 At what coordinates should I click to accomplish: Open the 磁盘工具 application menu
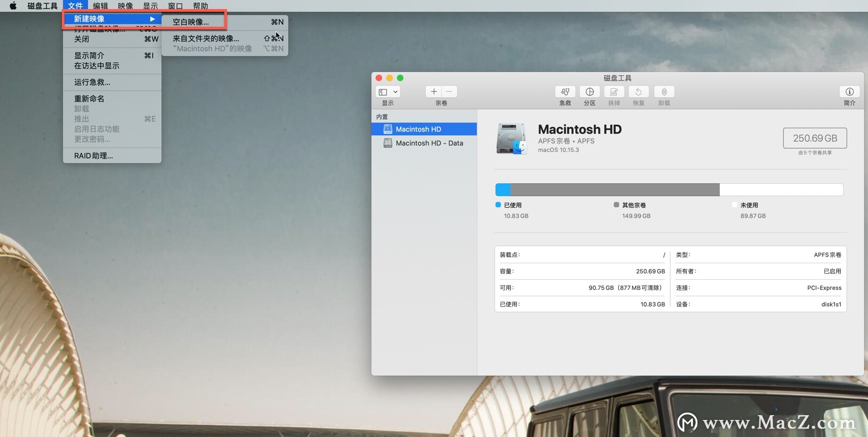[43, 6]
